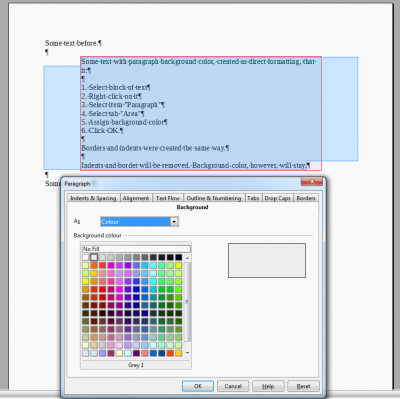Open the Alignment tab

click(x=136, y=198)
